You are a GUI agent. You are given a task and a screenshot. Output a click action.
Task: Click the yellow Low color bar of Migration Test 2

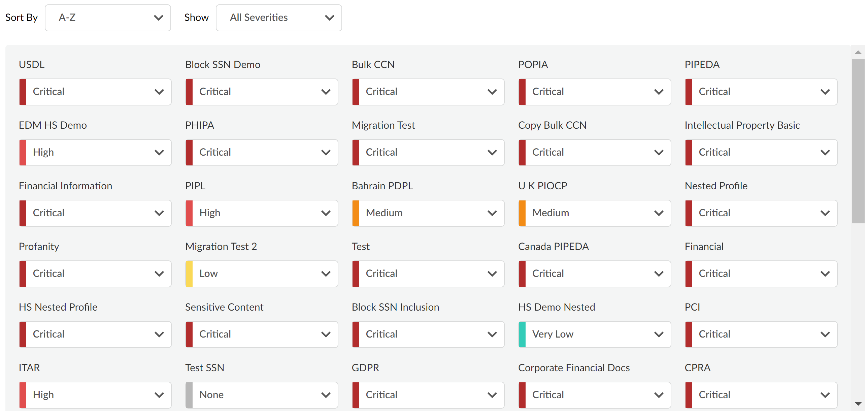189,274
